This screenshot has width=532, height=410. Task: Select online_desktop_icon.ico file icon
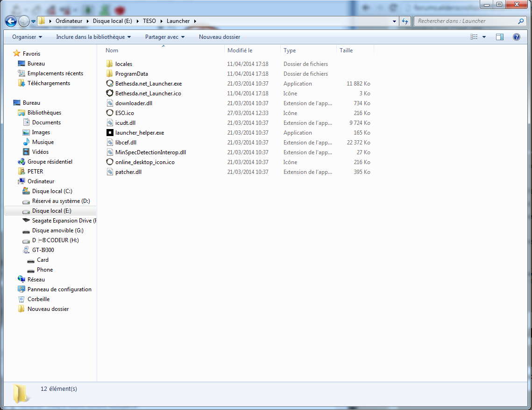pos(110,162)
